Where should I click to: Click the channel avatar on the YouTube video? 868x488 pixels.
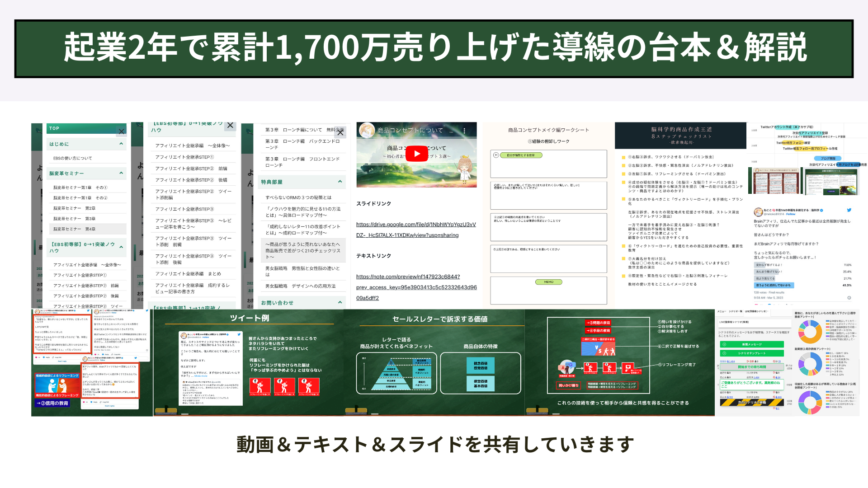click(x=367, y=130)
